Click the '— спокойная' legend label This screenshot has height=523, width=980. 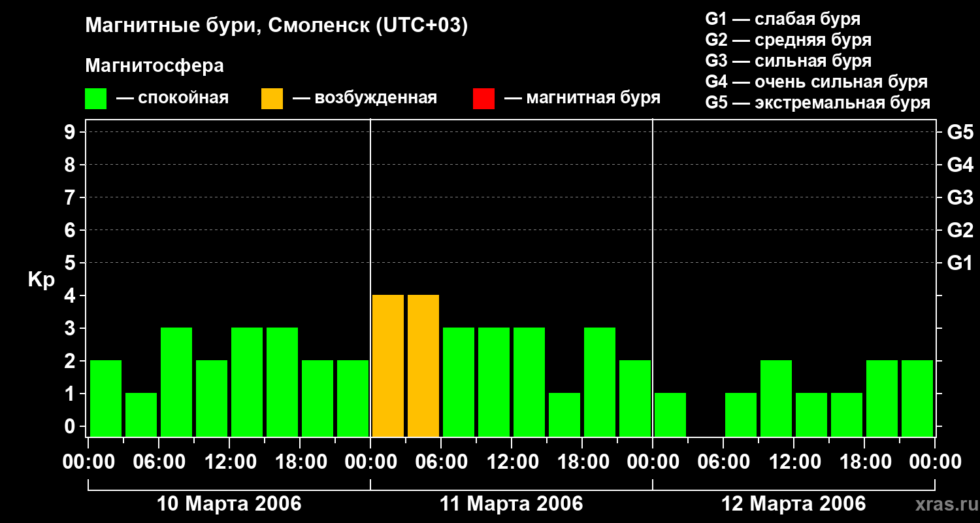(172, 98)
